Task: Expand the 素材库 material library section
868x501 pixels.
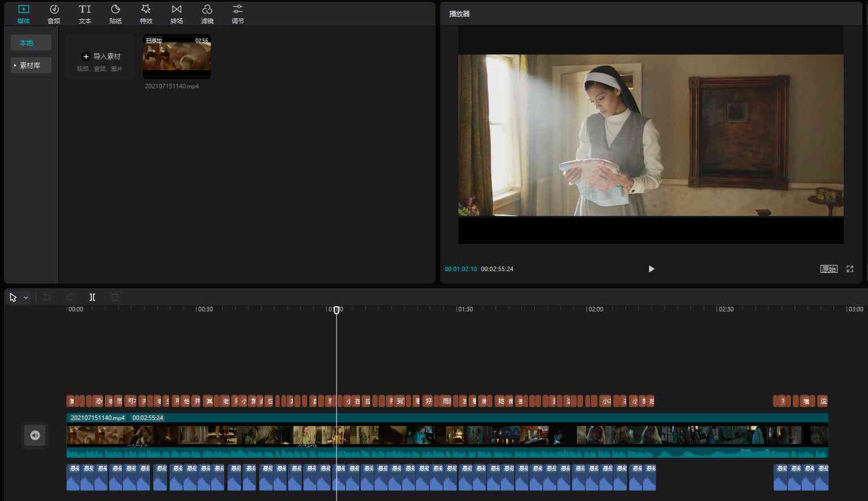Action: click(x=31, y=65)
